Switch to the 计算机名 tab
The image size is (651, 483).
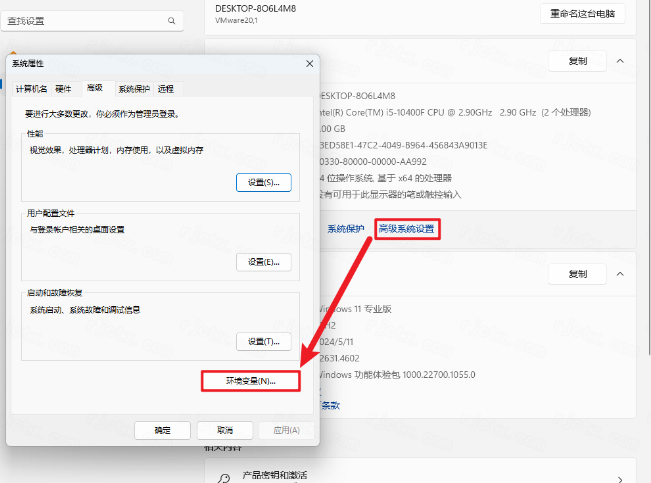31,89
